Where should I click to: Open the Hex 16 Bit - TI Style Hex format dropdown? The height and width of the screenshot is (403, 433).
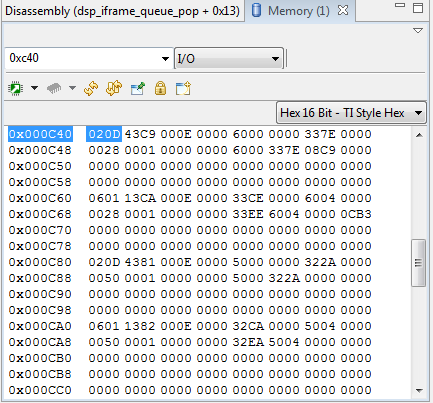[351, 113]
